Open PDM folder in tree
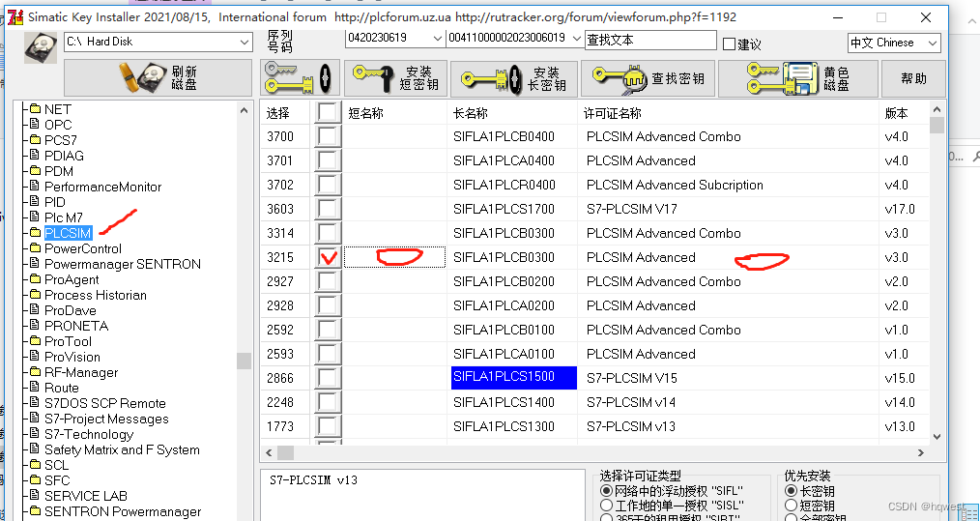The height and width of the screenshot is (521, 980). coord(59,171)
